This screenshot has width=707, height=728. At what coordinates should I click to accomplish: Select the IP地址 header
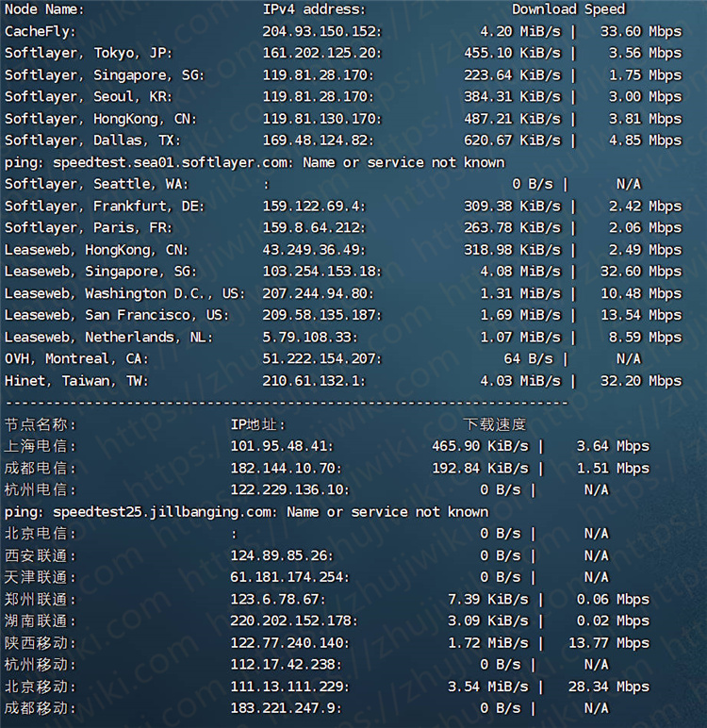pyautogui.click(x=257, y=424)
